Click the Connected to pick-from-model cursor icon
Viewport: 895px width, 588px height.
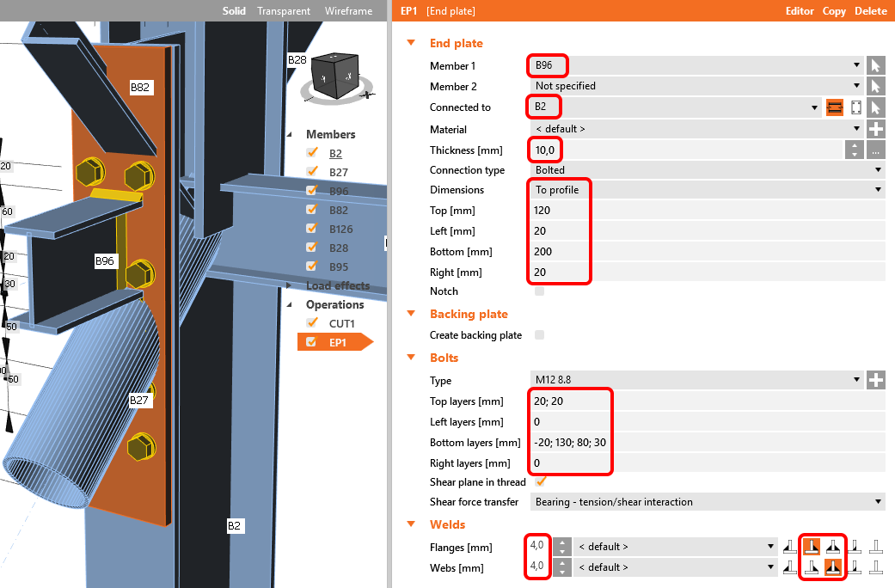875,107
